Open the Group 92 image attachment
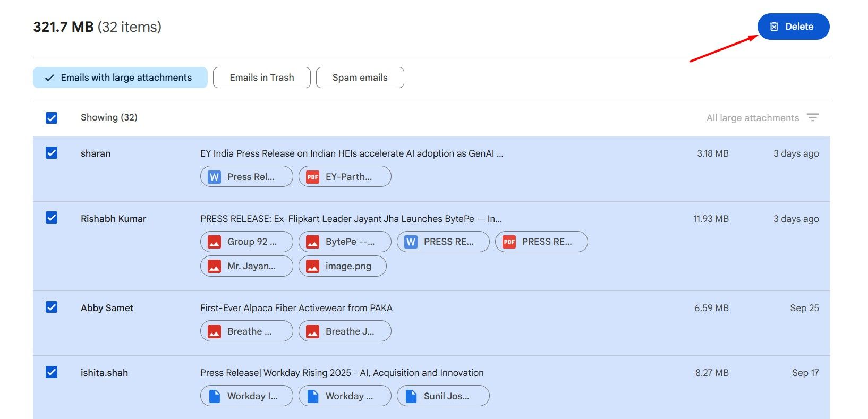 (246, 242)
